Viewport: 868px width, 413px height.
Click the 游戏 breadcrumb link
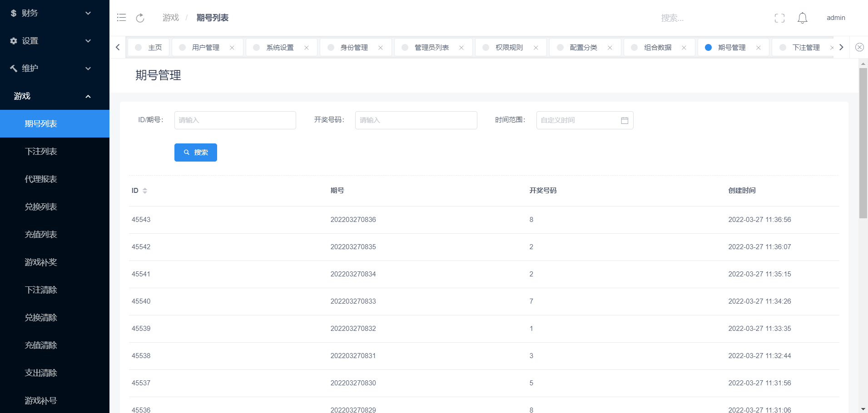click(x=171, y=18)
